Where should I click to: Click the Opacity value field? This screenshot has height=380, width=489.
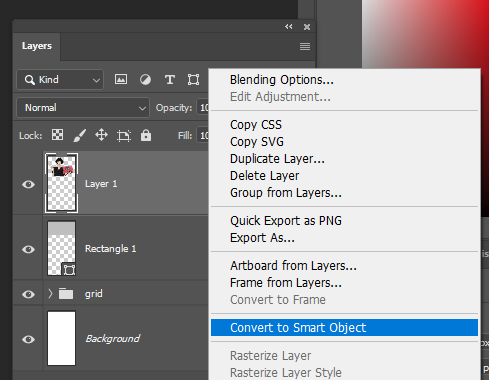click(203, 108)
